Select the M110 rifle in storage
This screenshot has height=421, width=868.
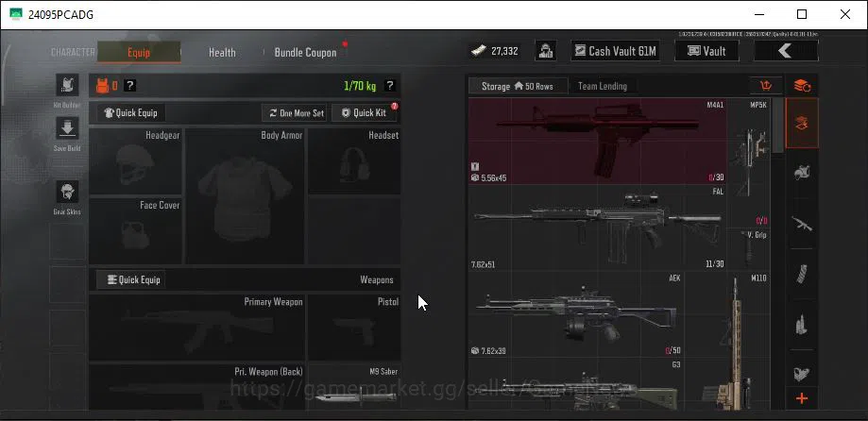tap(727, 341)
